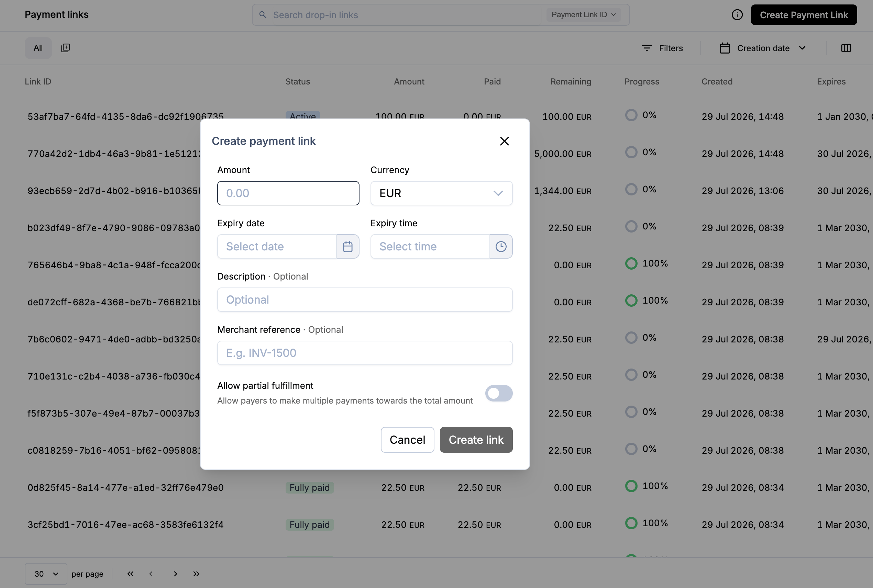The width and height of the screenshot is (873, 588).
Task: Go to the next page
Action: (x=175, y=574)
